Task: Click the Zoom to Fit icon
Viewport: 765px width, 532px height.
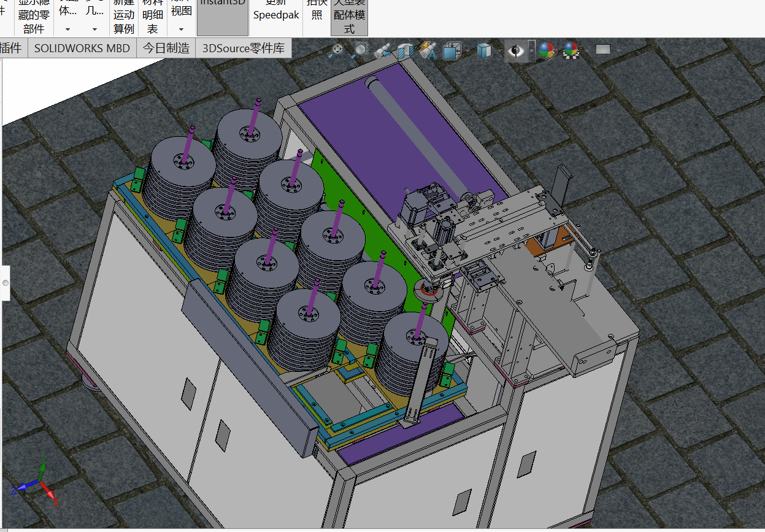Action: (337, 51)
